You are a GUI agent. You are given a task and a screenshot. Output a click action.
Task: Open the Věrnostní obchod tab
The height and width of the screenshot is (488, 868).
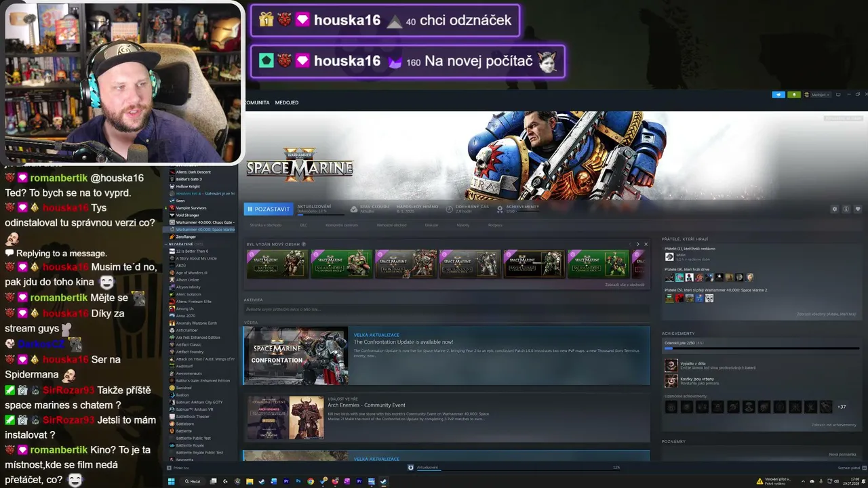click(x=391, y=225)
